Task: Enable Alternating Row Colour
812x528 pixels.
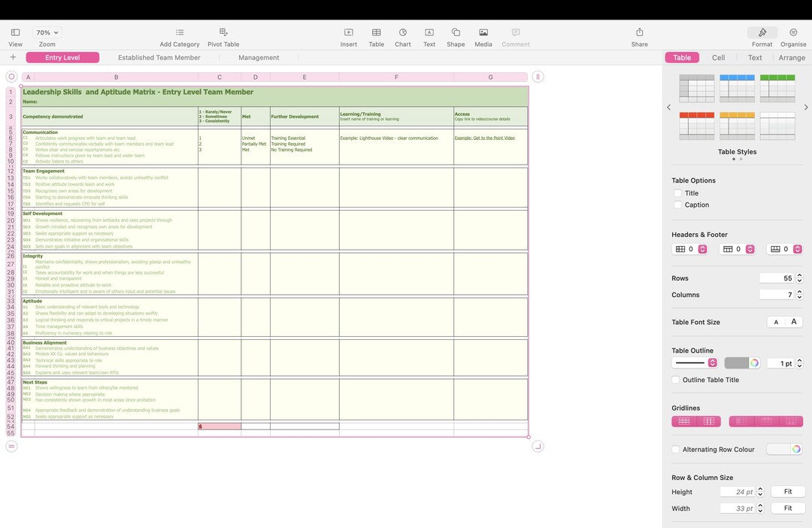Action: 675,449
